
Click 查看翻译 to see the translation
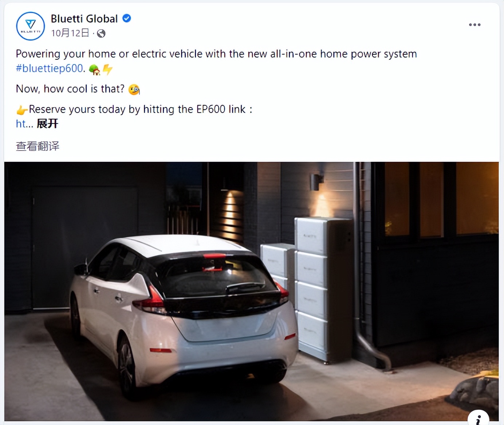click(x=38, y=146)
